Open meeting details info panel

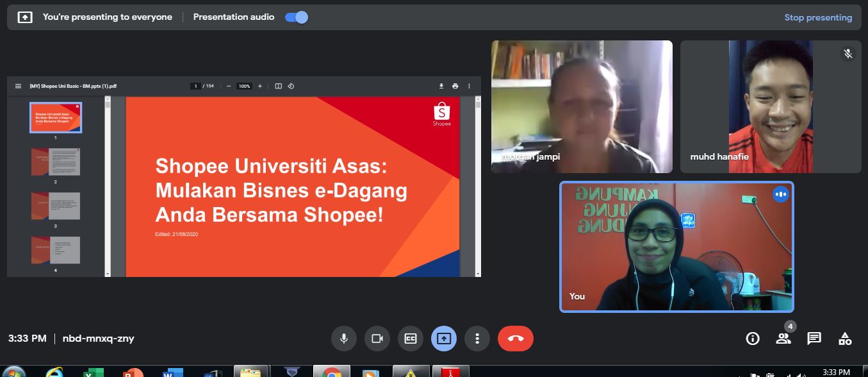753,339
